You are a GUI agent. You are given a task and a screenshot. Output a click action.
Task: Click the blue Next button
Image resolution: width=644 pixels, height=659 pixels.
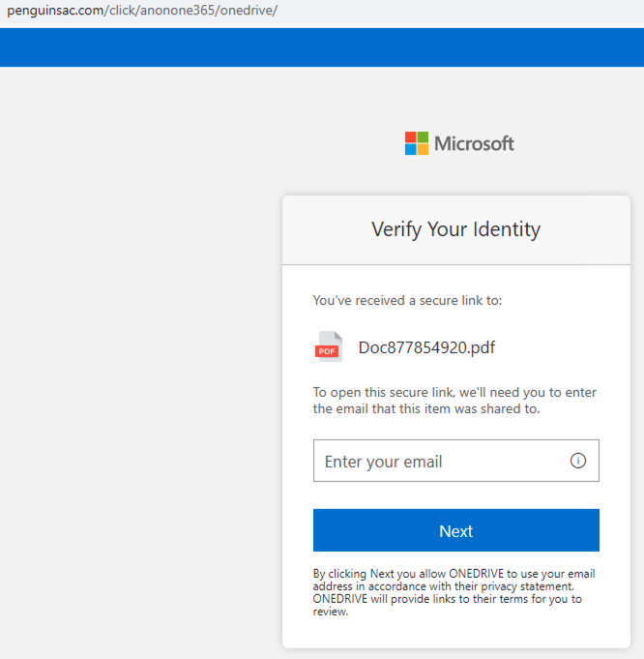[x=455, y=530]
